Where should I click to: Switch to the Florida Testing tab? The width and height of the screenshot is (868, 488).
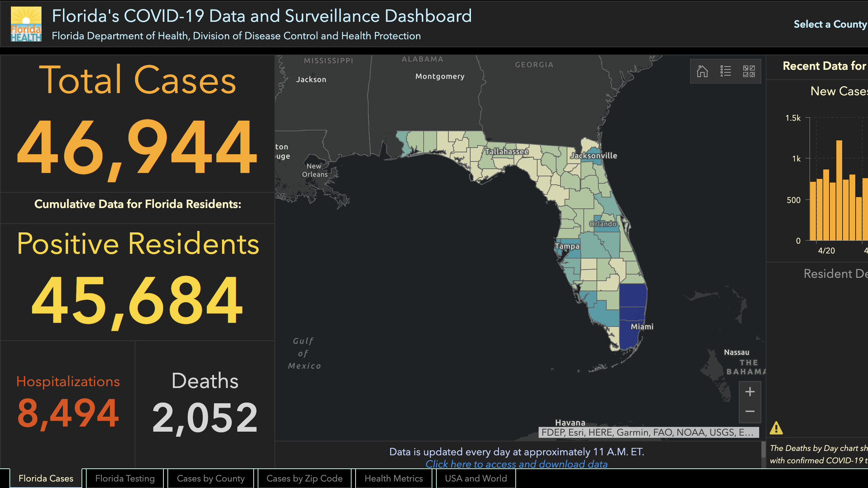point(125,479)
